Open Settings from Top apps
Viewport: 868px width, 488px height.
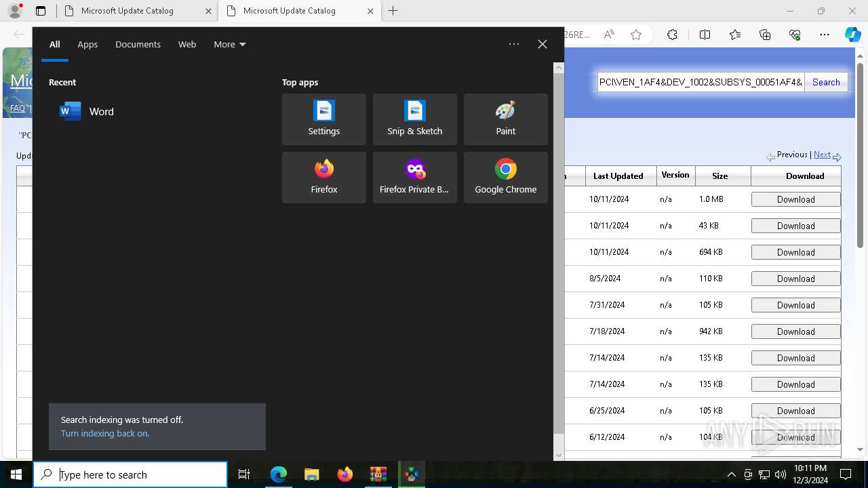click(324, 119)
